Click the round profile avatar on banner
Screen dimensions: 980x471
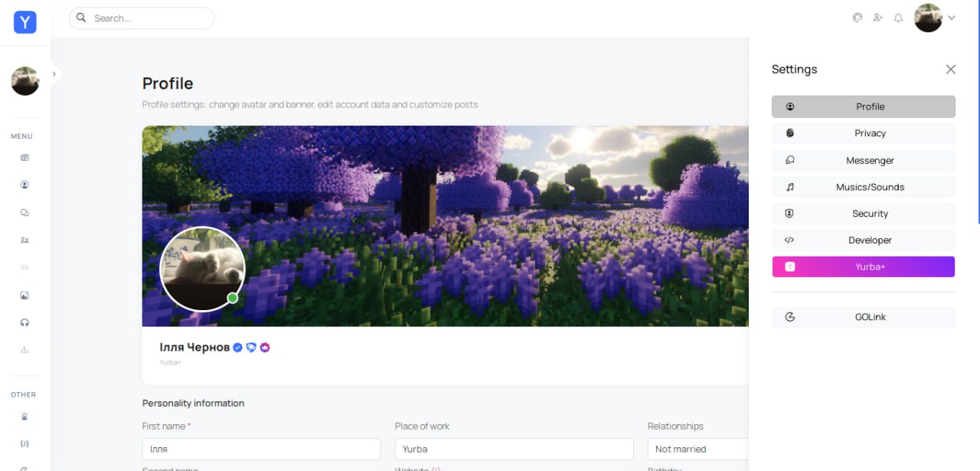tap(202, 269)
